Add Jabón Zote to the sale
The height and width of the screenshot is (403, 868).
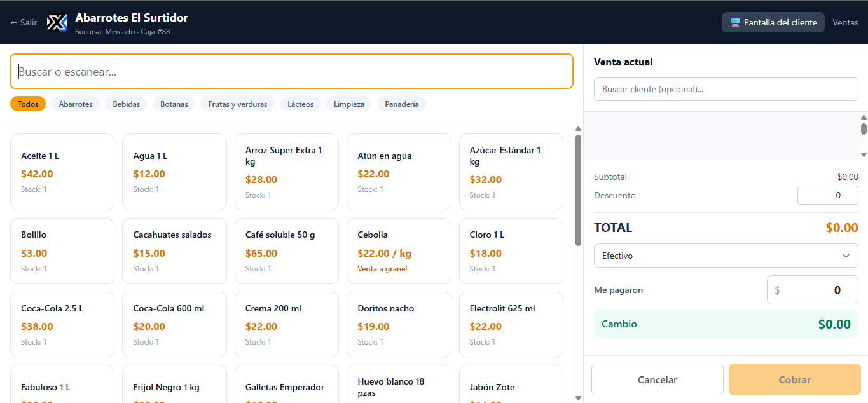coord(511,385)
